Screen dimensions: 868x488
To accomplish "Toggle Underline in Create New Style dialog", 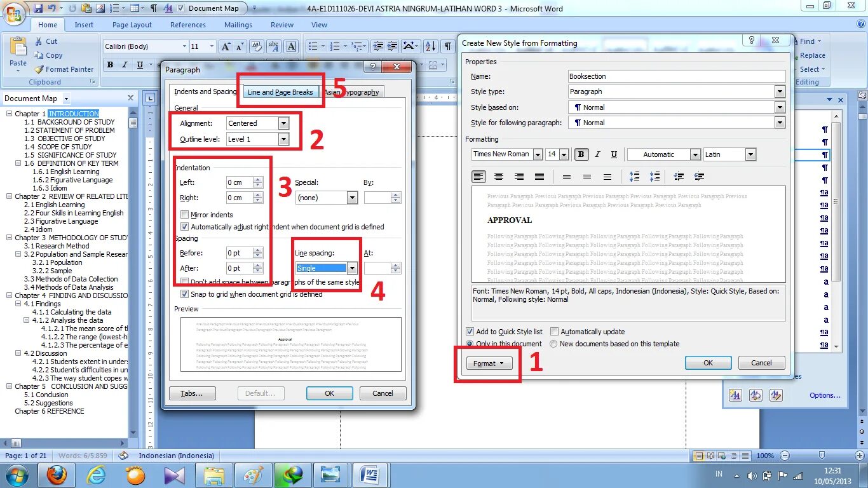I will pyautogui.click(x=614, y=154).
